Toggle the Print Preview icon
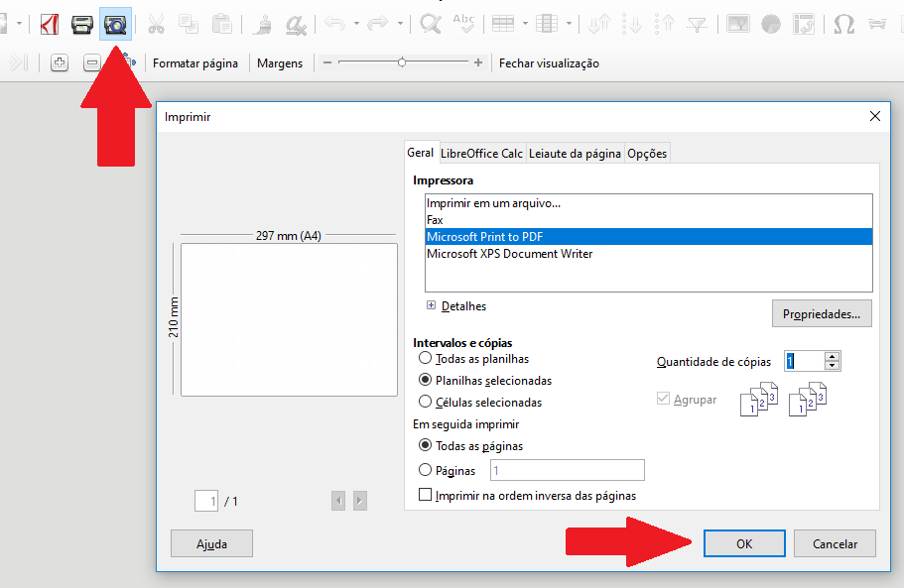This screenshot has width=904, height=588. tap(115, 24)
